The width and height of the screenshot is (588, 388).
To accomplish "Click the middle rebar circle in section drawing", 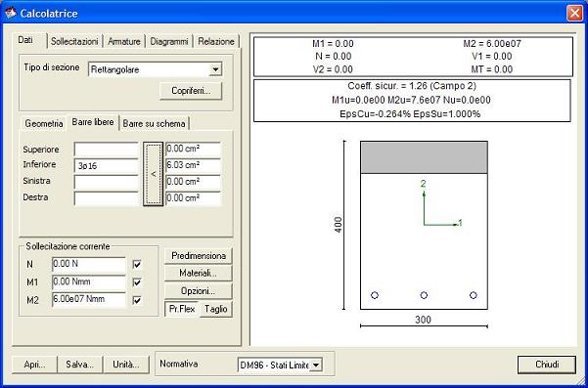I will click(424, 295).
